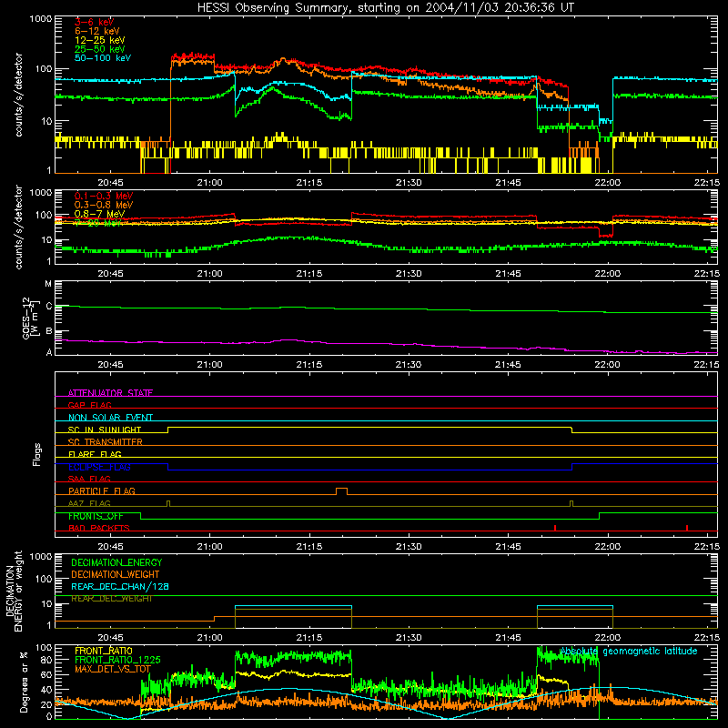Click the cyan 'Absolute geomagnetic latitude' label
728x728 pixels.
628,651
